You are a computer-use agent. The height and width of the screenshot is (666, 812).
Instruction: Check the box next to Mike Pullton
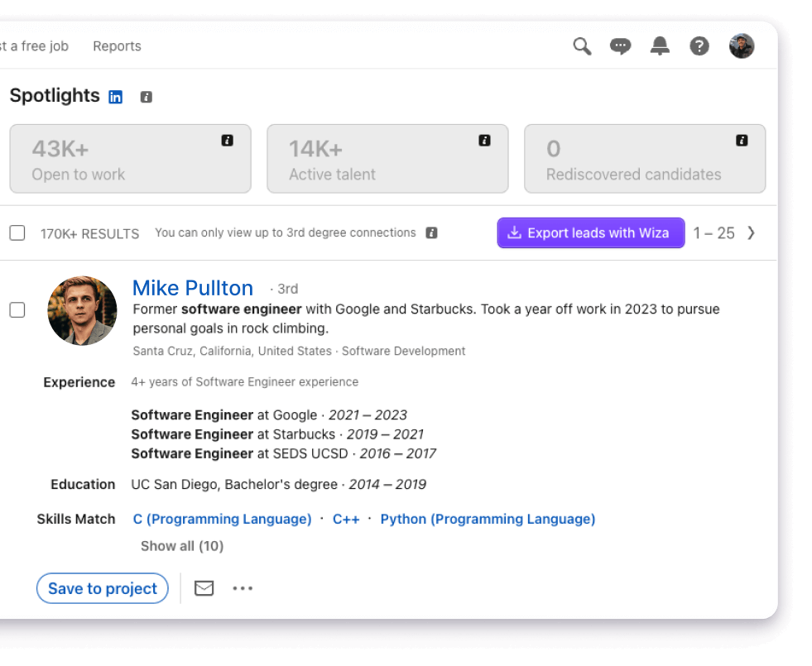pos(17,310)
